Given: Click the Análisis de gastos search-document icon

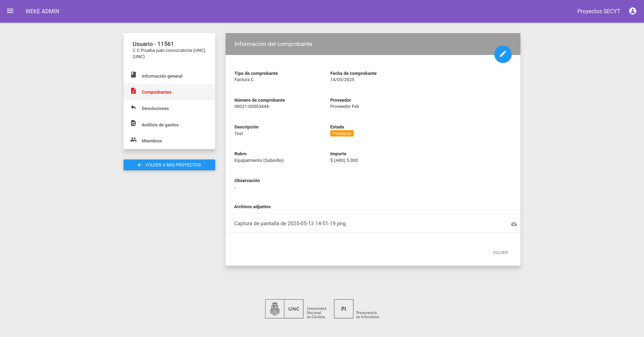Looking at the screenshot, I should (x=133, y=123).
